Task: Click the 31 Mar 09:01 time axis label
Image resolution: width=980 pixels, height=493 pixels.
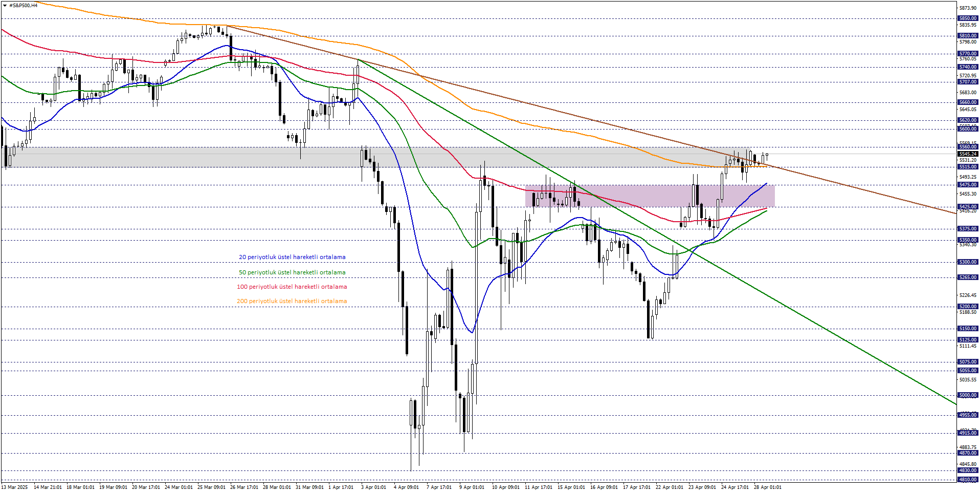Action: 309,487
